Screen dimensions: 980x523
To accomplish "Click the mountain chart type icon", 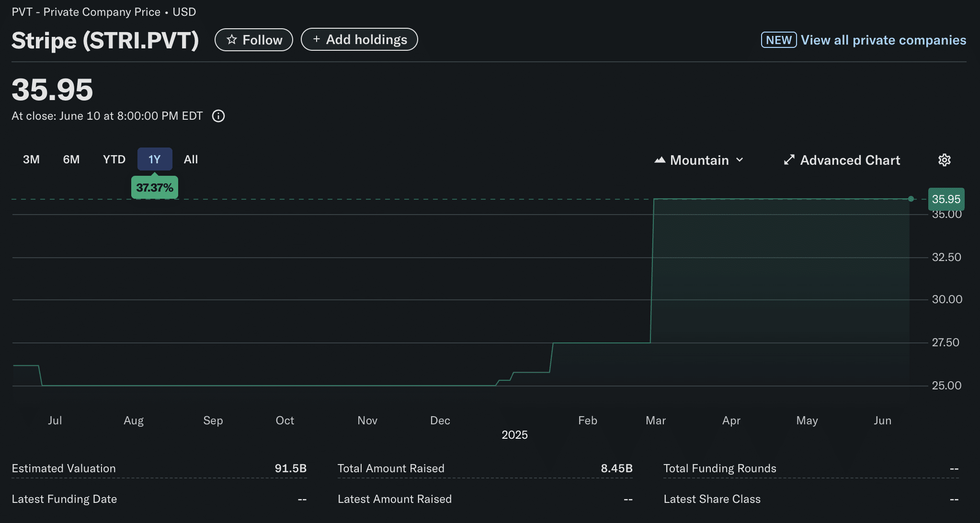I will (x=661, y=160).
